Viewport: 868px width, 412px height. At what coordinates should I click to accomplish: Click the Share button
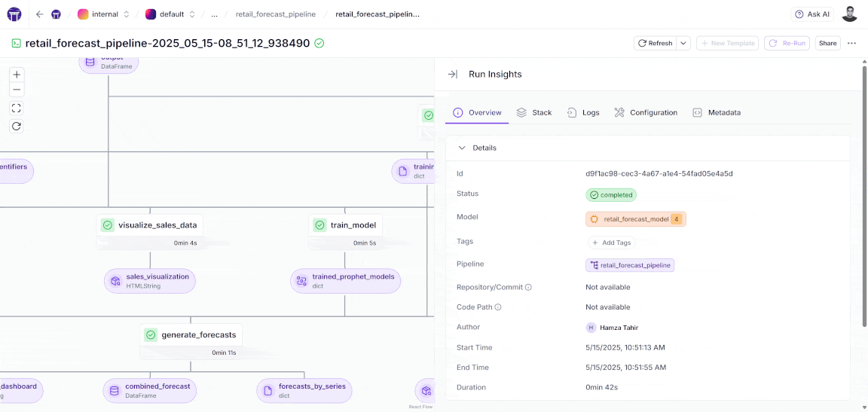coord(827,43)
